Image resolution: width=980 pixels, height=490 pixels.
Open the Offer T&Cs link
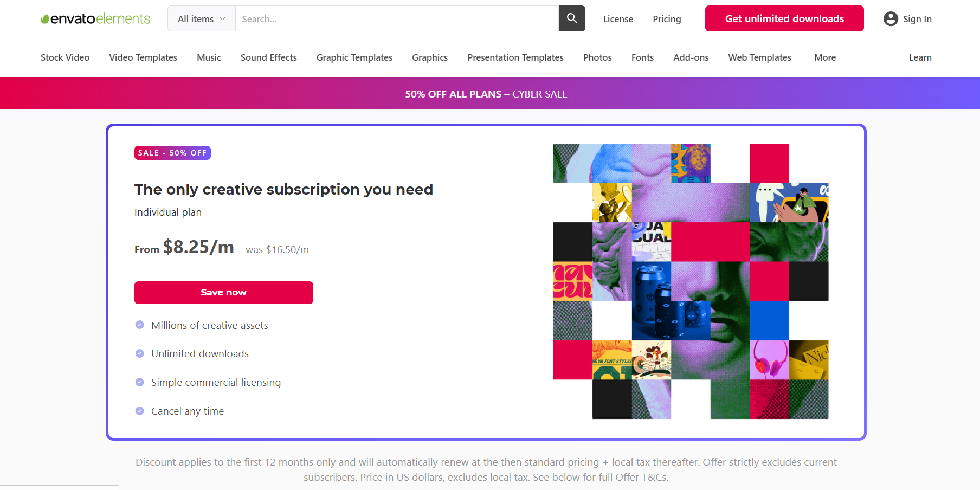tap(642, 478)
